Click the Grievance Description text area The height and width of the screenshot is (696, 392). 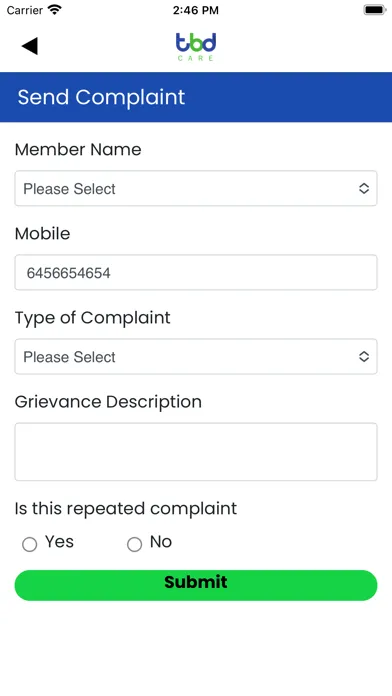pyautogui.click(x=196, y=452)
